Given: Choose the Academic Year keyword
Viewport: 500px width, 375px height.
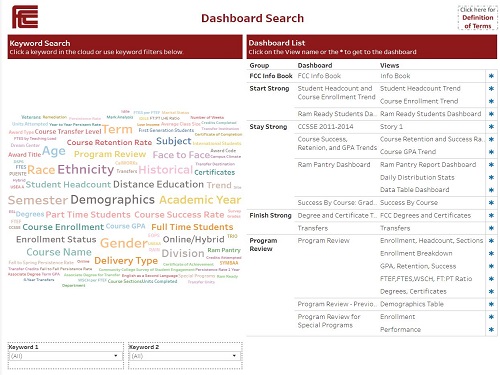Looking at the screenshot, I should 200,200.
